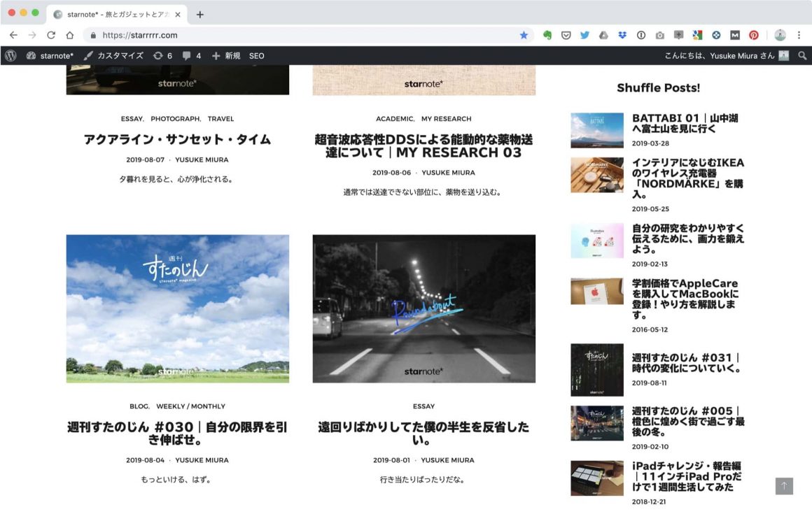
Task: Click the ACADEMIC category link
Action: [395, 119]
